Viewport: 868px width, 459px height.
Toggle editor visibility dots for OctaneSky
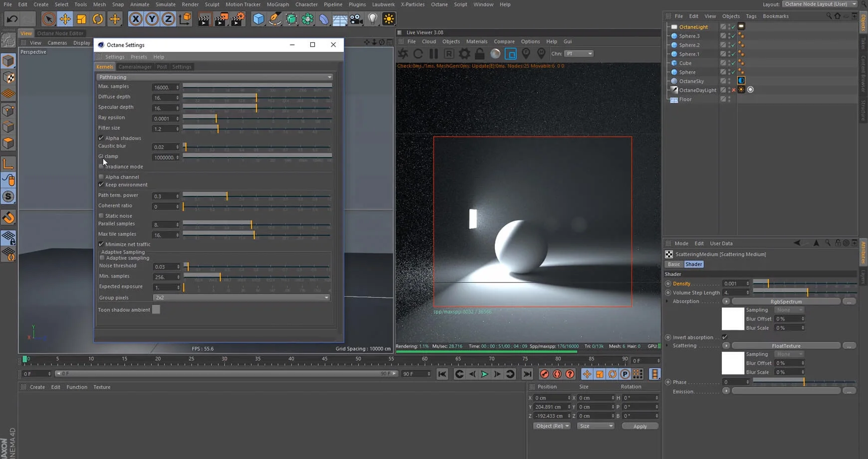[729, 81]
